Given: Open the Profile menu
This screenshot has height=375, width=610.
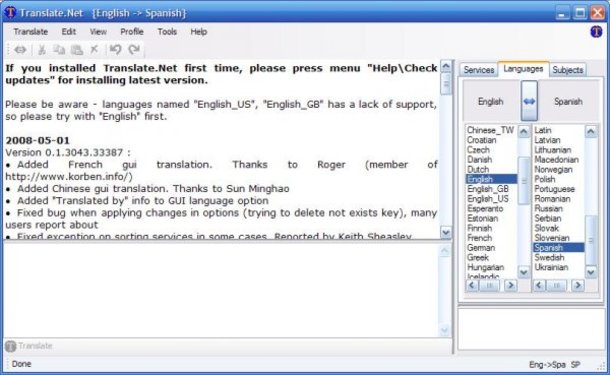Looking at the screenshot, I should pyautogui.click(x=132, y=32).
